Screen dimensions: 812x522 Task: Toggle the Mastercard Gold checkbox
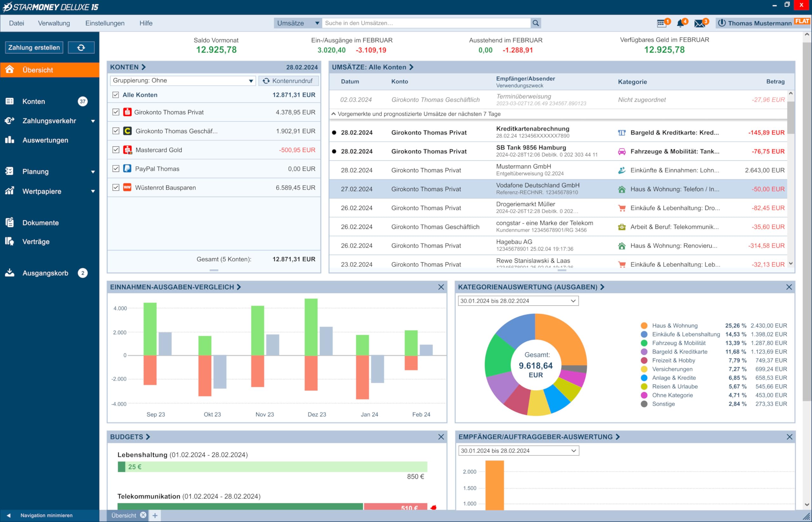coord(115,150)
